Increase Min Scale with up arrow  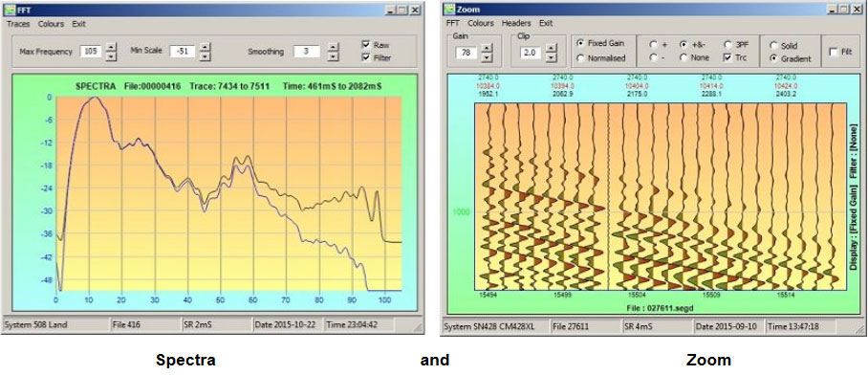pos(205,47)
